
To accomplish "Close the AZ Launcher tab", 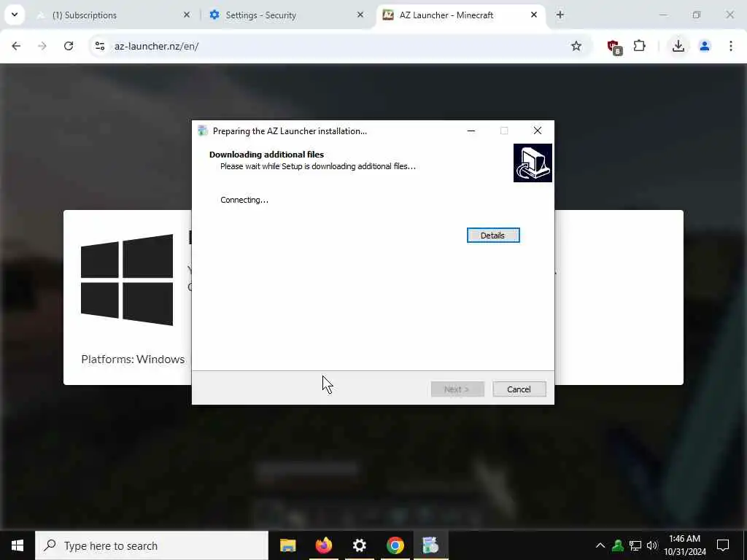I will [534, 15].
